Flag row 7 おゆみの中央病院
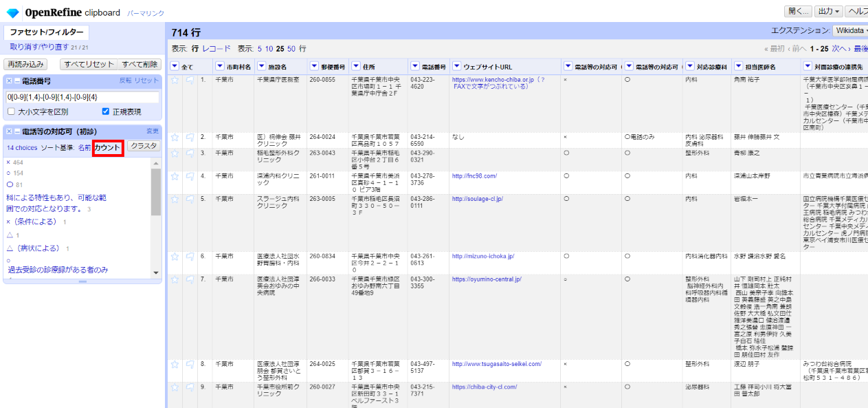This screenshot has height=408, width=868. click(x=190, y=279)
